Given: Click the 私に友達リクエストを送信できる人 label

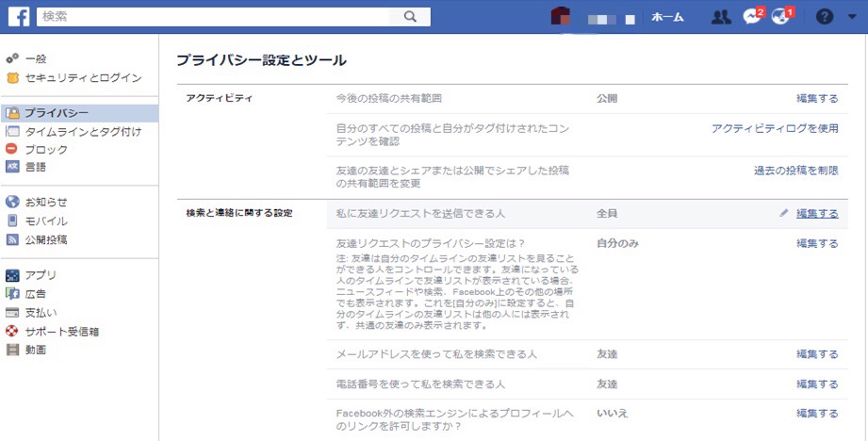Looking at the screenshot, I should [x=420, y=214].
